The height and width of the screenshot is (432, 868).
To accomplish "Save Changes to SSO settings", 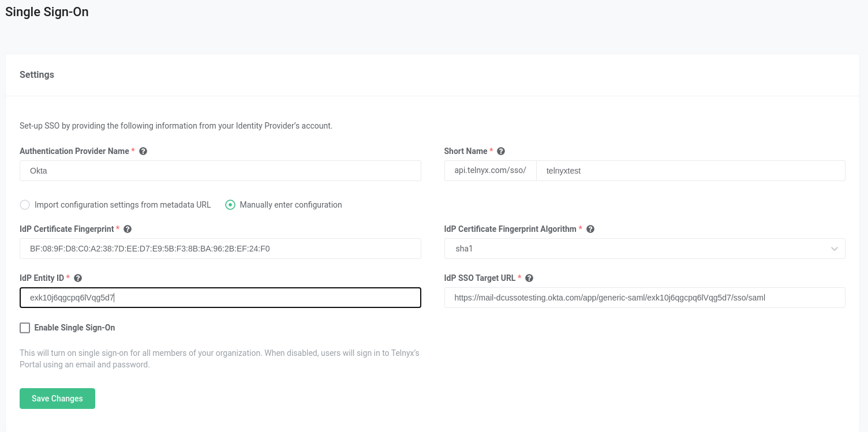I will (57, 399).
